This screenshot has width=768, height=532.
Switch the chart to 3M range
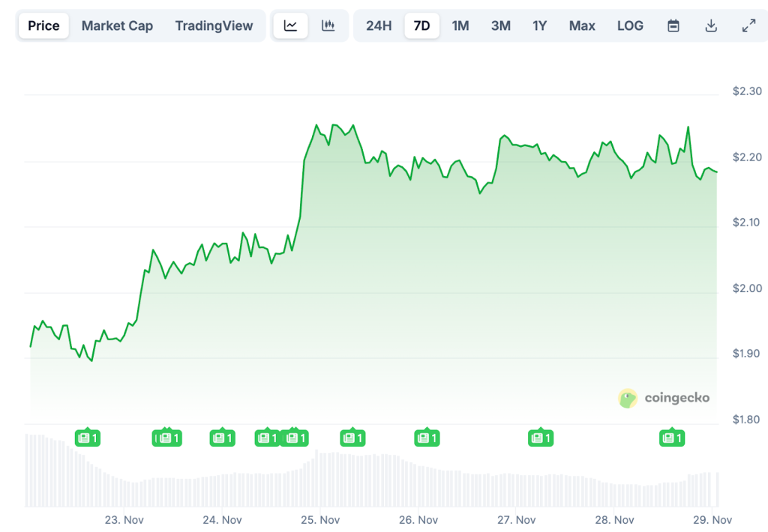(500, 25)
